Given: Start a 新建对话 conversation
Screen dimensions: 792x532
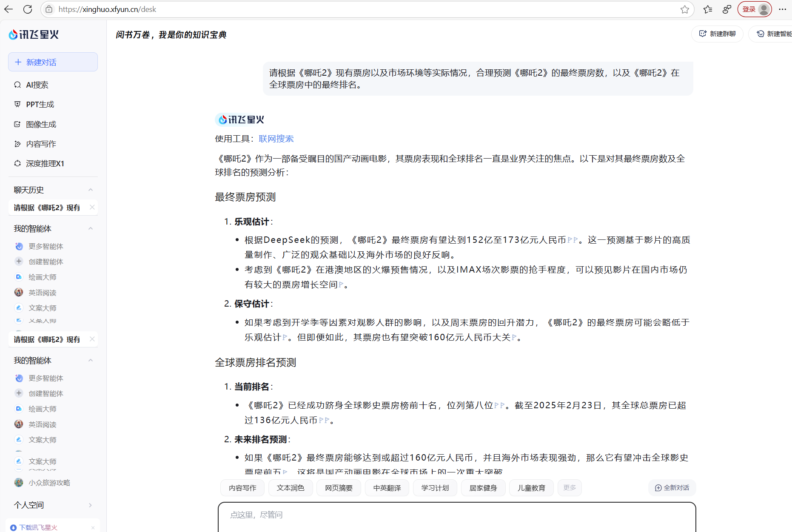Looking at the screenshot, I should (x=53, y=62).
